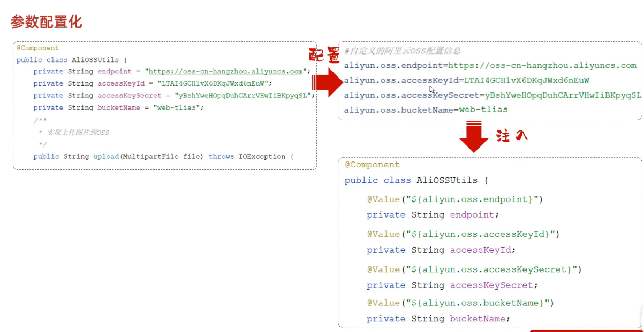Select the @Value annotation for aliyun.oss.accessKeySecret

(474, 269)
